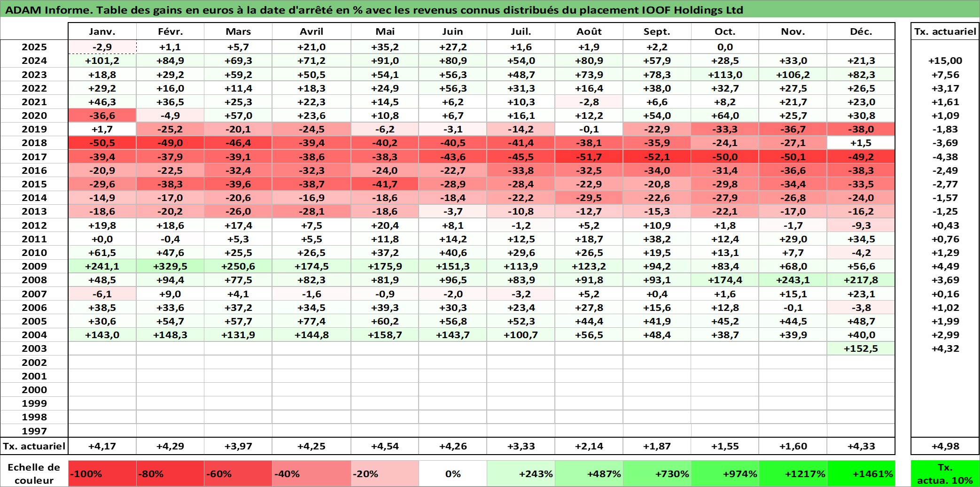
Task: Click the -60% color scale cell
Action: [x=238, y=473]
